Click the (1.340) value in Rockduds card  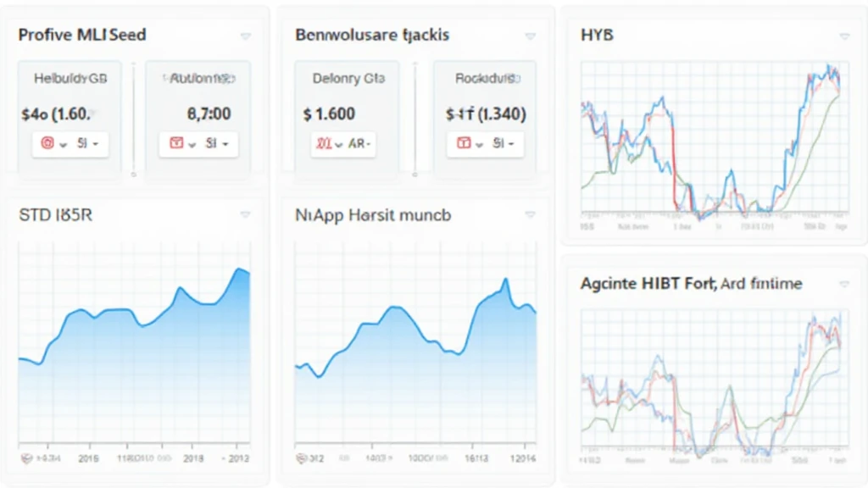[502, 114]
